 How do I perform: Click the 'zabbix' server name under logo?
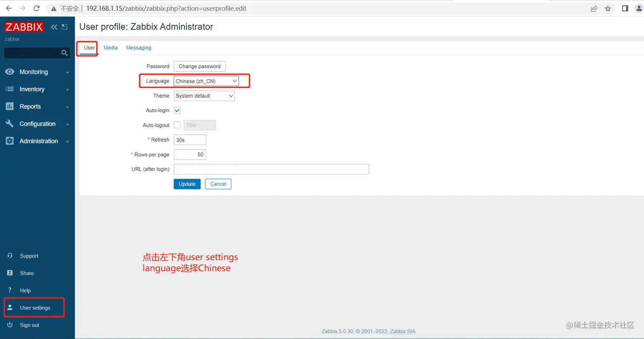12,39
